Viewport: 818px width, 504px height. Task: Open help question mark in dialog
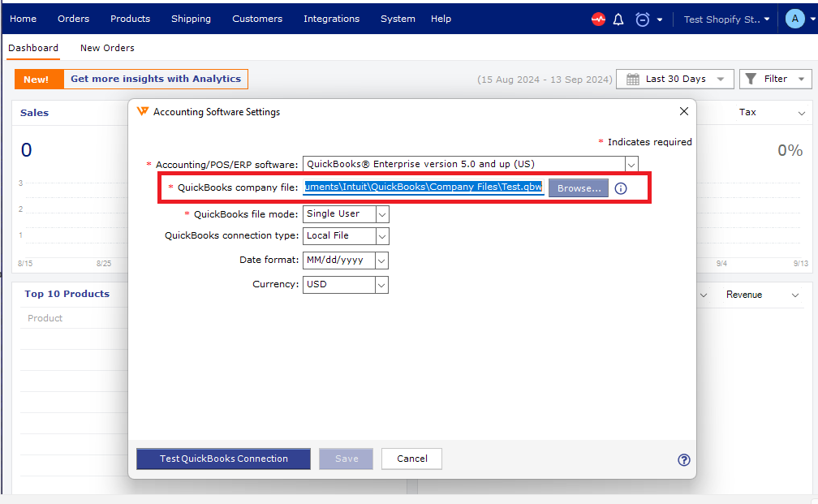(x=683, y=459)
